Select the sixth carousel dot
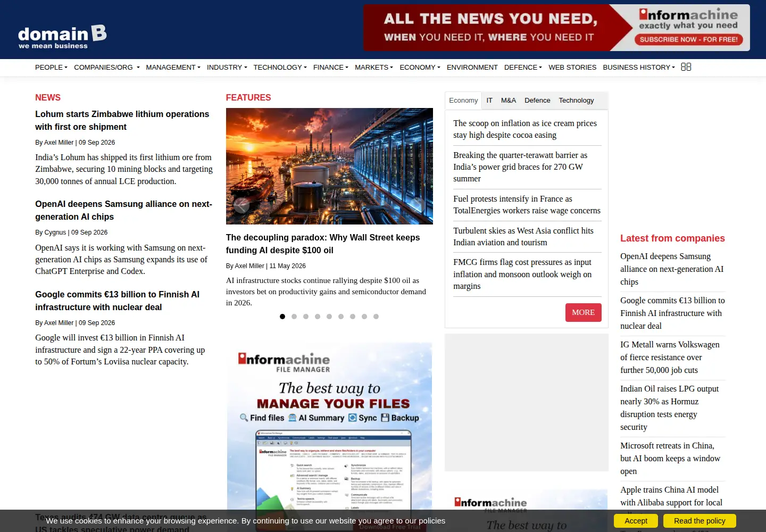The height and width of the screenshot is (532, 766). 341,317
